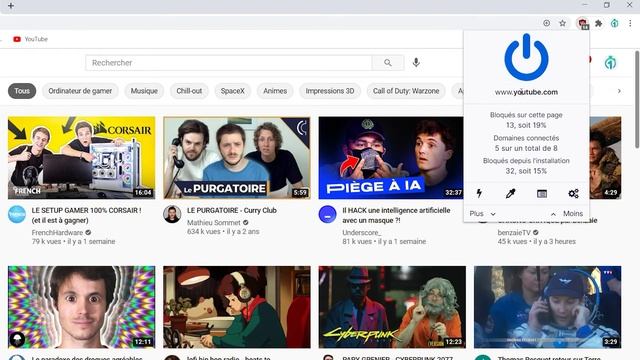Go to FrenchHardware channel name
Image resolution: width=640 pixels, height=360 pixels.
coord(57,232)
